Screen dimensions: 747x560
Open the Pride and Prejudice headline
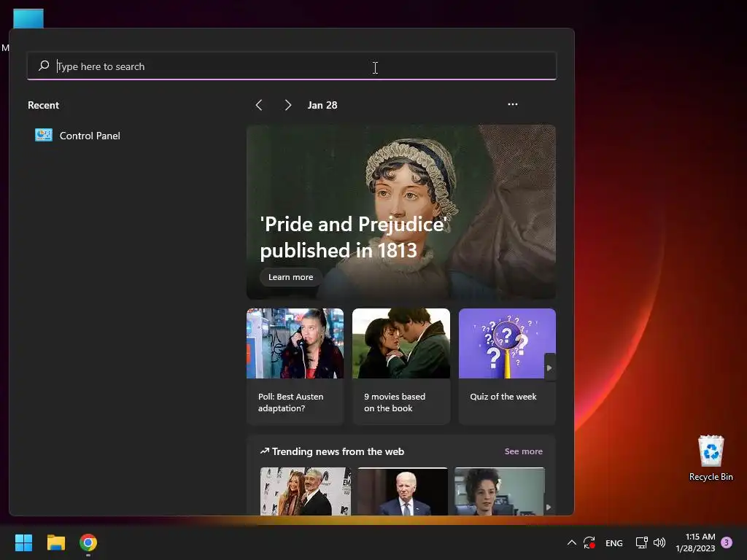tap(353, 237)
